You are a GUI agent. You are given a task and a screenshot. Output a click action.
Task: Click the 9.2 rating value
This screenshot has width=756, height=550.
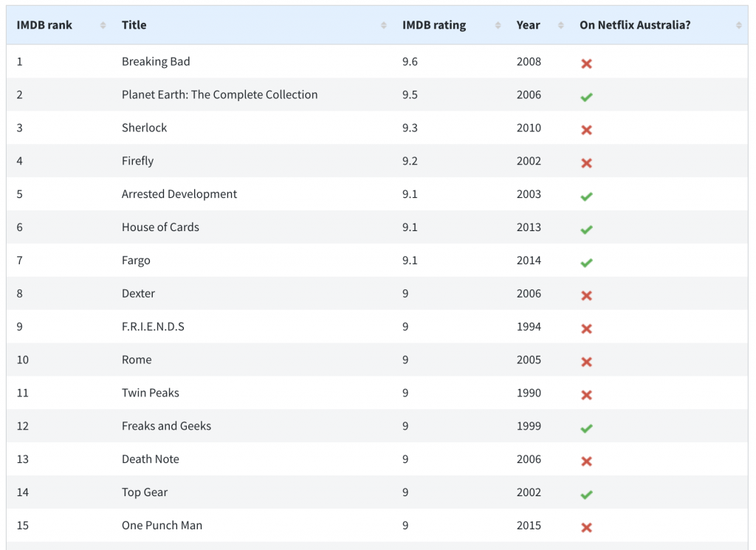[410, 161]
